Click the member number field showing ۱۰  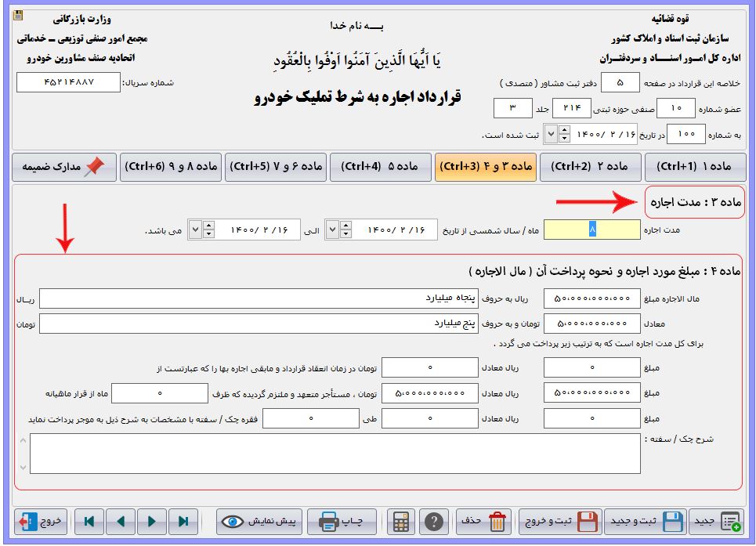(x=676, y=108)
